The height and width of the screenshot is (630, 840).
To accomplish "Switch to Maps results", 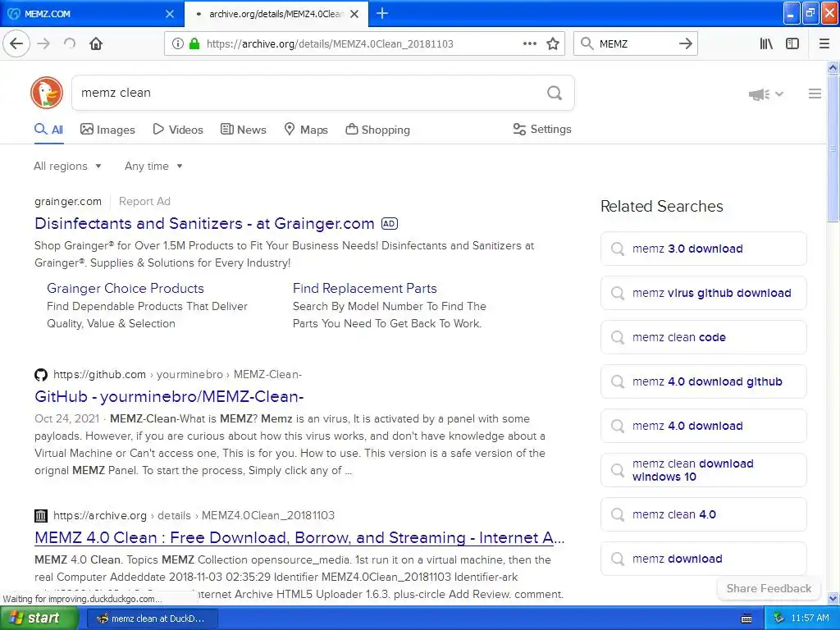I will (x=306, y=130).
